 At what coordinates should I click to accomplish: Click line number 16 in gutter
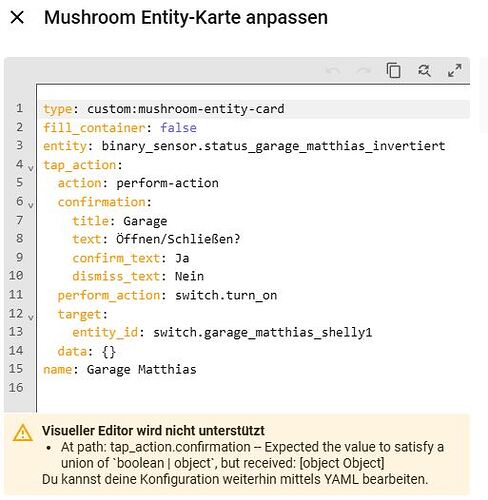(x=16, y=388)
